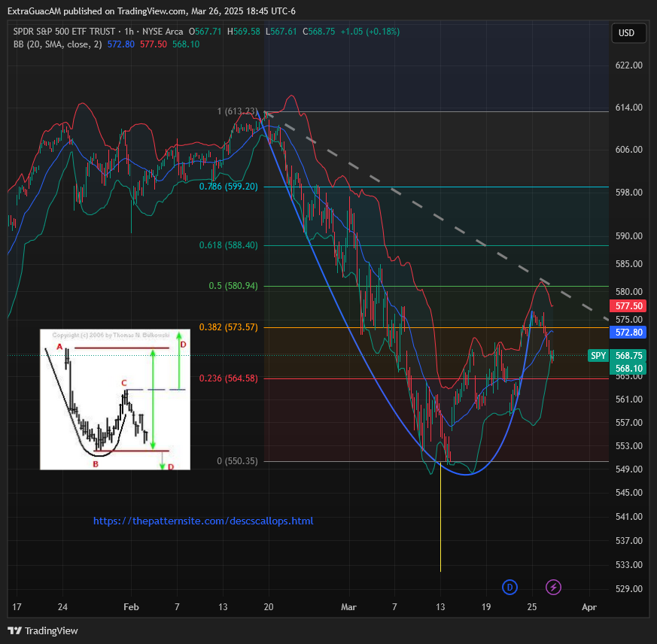The height and width of the screenshot is (644, 657).
Task: Click the 580.00 price axis label
Action: click(x=628, y=292)
